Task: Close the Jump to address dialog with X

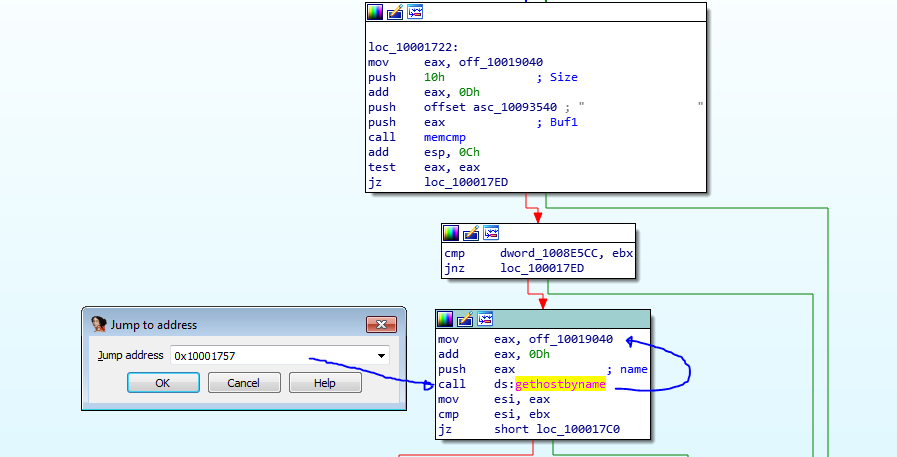Action: click(380, 324)
